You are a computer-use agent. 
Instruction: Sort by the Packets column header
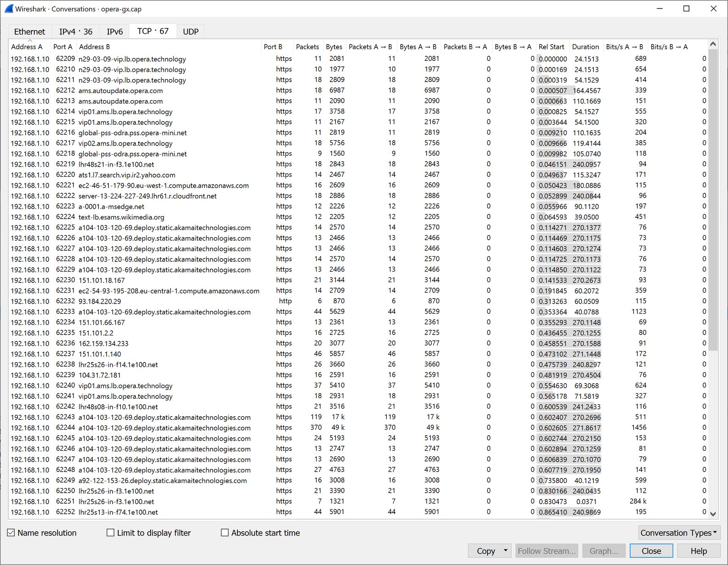pyautogui.click(x=308, y=47)
